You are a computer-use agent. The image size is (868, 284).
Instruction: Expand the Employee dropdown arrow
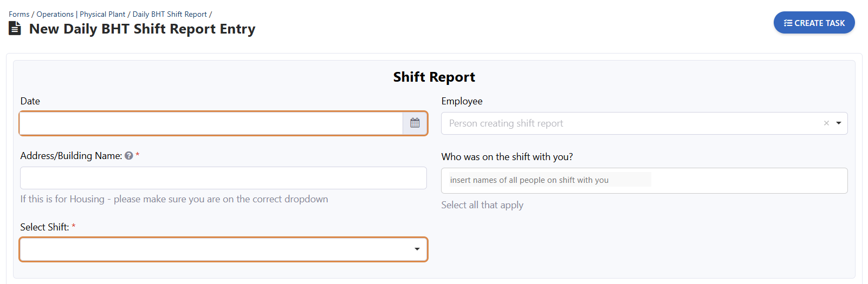[x=839, y=123]
